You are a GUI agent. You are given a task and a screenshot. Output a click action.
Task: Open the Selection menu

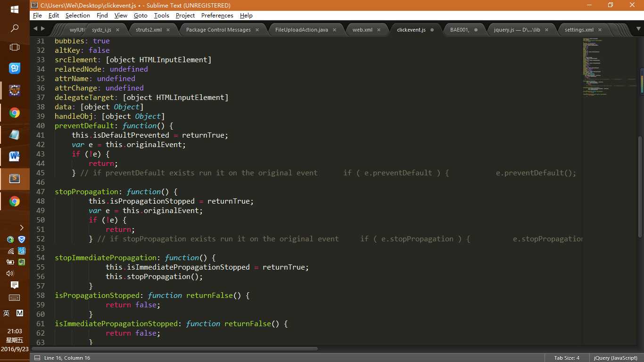78,15
